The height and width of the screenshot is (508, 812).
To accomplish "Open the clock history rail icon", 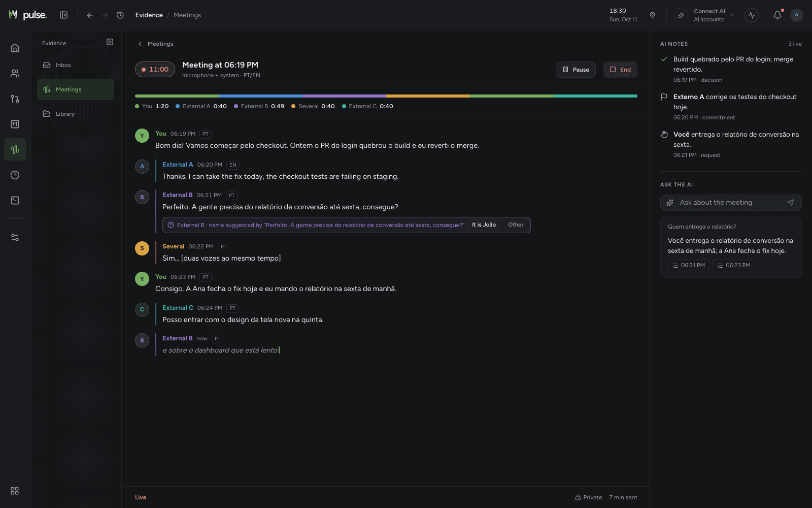I will 15,175.
